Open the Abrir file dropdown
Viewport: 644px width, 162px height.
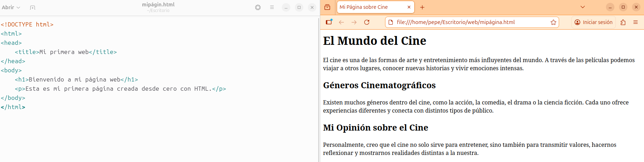tap(11, 7)
